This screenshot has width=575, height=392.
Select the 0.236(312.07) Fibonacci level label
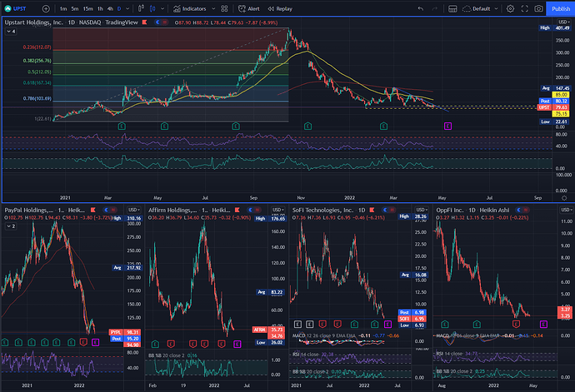(37, 47)
